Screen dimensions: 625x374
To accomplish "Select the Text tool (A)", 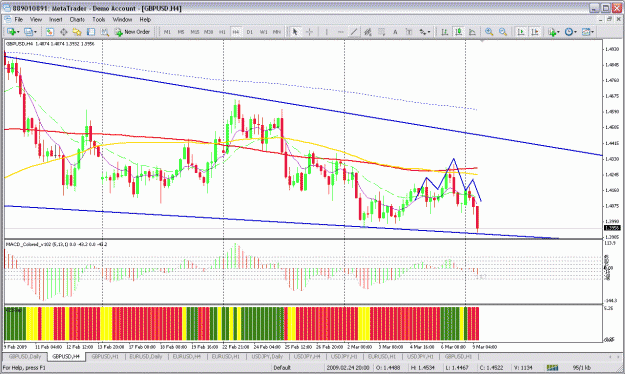I will (395, 32).
